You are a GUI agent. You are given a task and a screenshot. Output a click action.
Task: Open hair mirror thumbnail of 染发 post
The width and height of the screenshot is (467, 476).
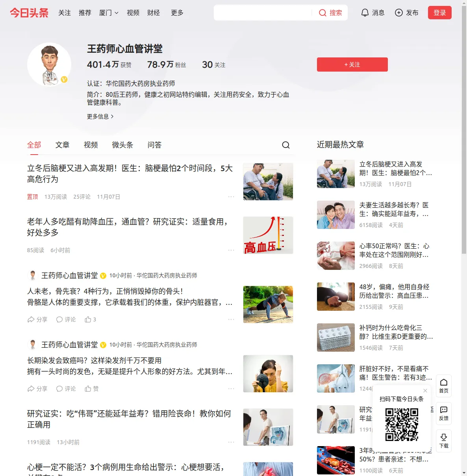[x=268, y=374]
